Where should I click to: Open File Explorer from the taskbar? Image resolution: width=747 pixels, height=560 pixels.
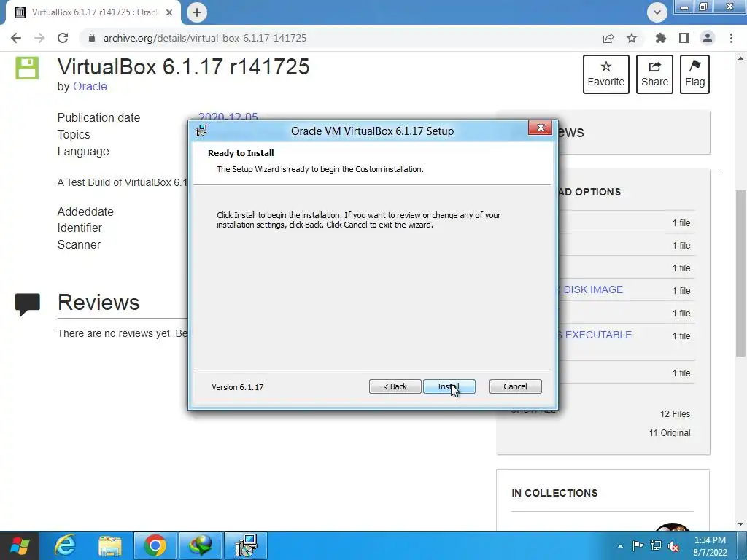click(x=110, y=545)
